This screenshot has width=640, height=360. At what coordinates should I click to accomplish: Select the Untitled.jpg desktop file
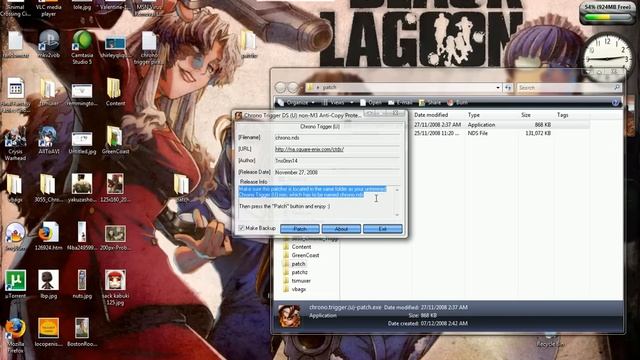point(82,142)
